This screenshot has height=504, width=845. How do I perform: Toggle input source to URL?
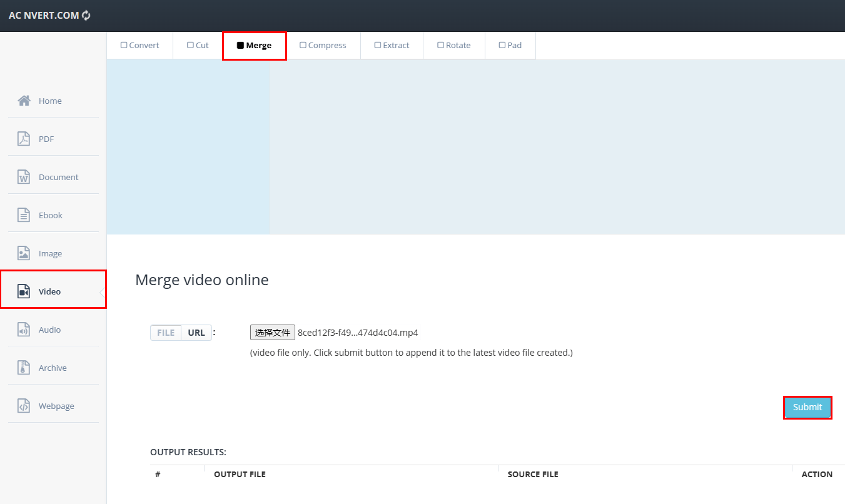[196, 333]
